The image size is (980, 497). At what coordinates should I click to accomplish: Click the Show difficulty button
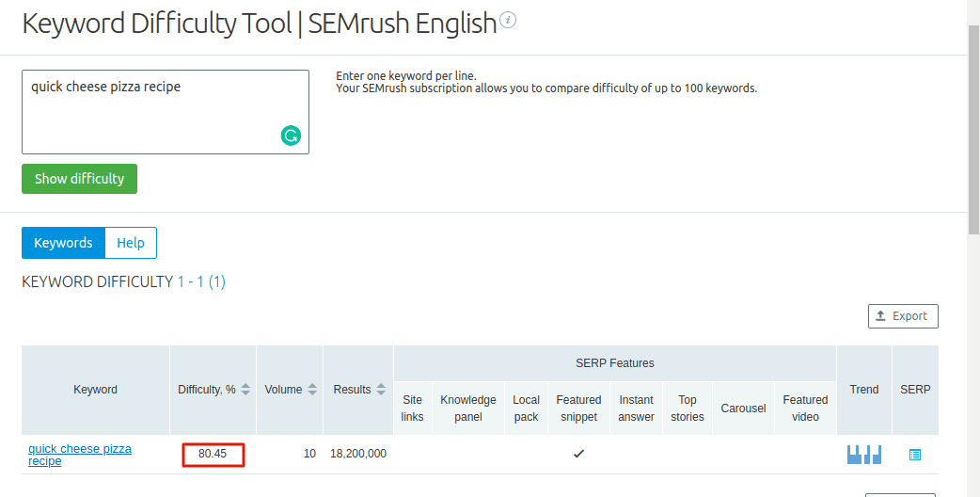(79, 179)
